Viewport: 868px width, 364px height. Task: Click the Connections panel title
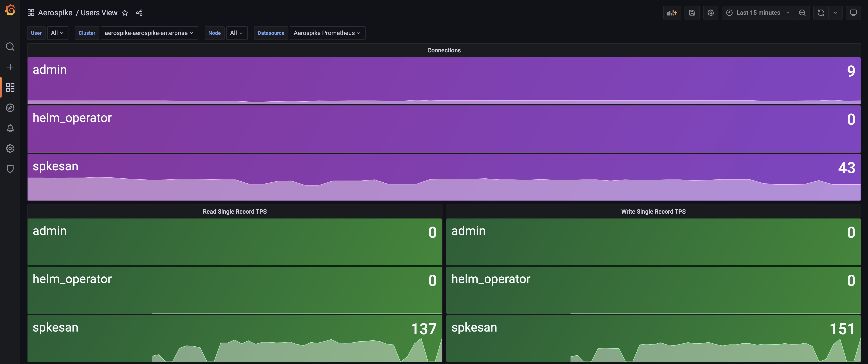[x=444, y=50]
